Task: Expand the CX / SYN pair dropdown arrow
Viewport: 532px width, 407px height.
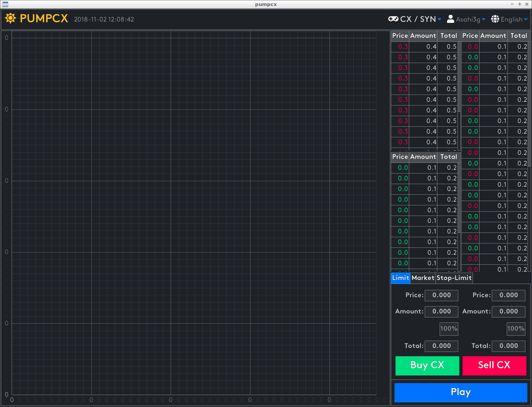Action: [439, 20]
